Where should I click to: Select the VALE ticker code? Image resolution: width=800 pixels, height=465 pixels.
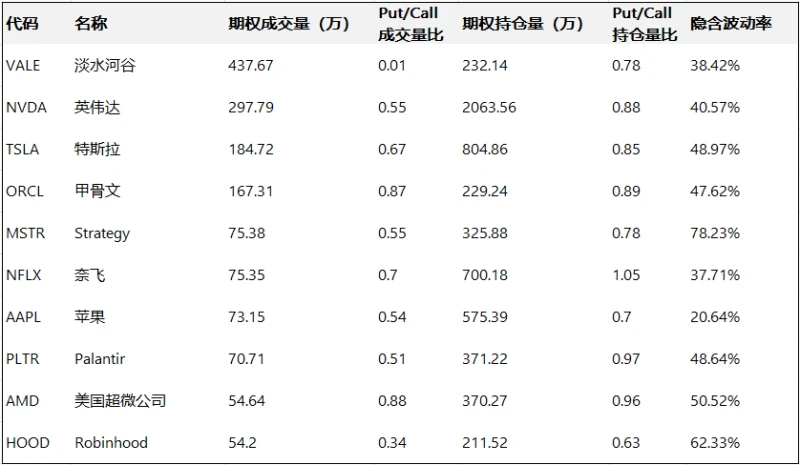(23, 66)
